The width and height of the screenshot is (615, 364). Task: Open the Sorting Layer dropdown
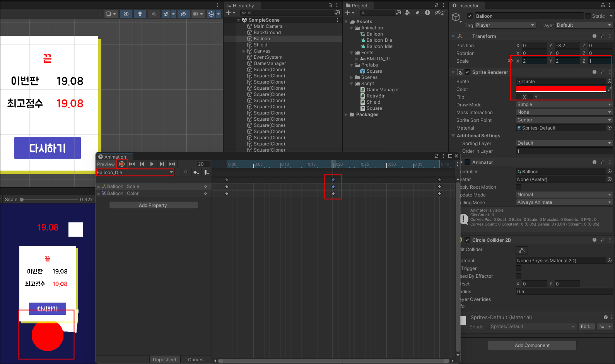coord(564,143)
